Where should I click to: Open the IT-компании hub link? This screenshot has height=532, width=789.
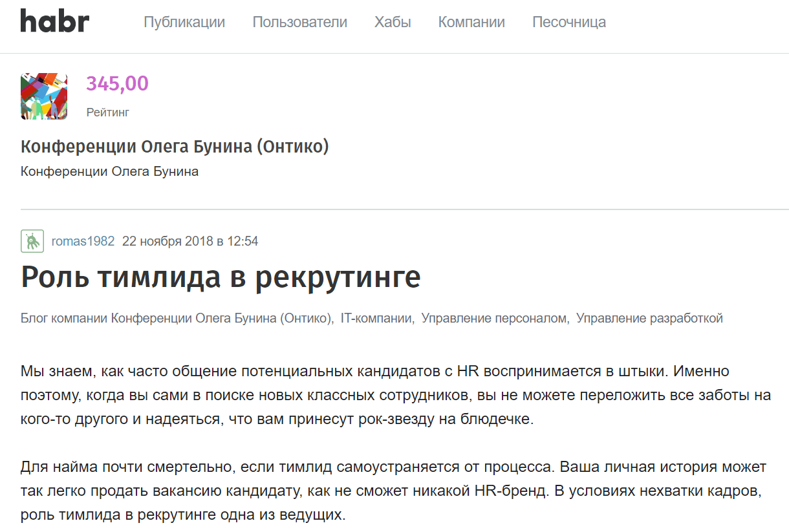(377, 318)
